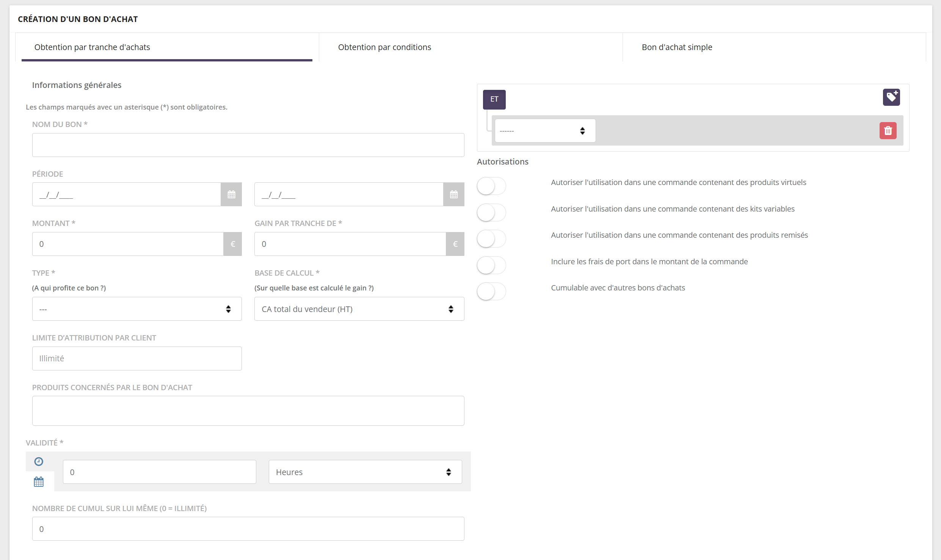The image size is (941, 560).
Task: Click the Cumulable avec d'autres bons d'achats label
Action: click(x=618, y=288)
